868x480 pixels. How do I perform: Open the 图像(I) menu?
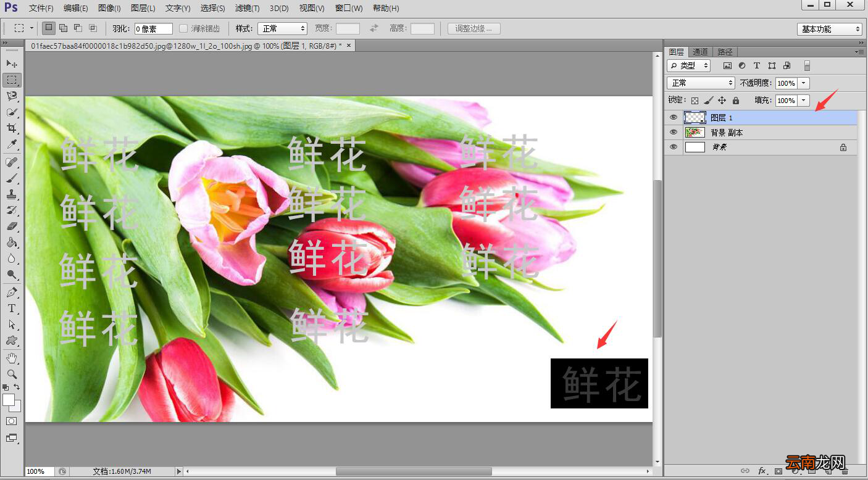(109, 8)
